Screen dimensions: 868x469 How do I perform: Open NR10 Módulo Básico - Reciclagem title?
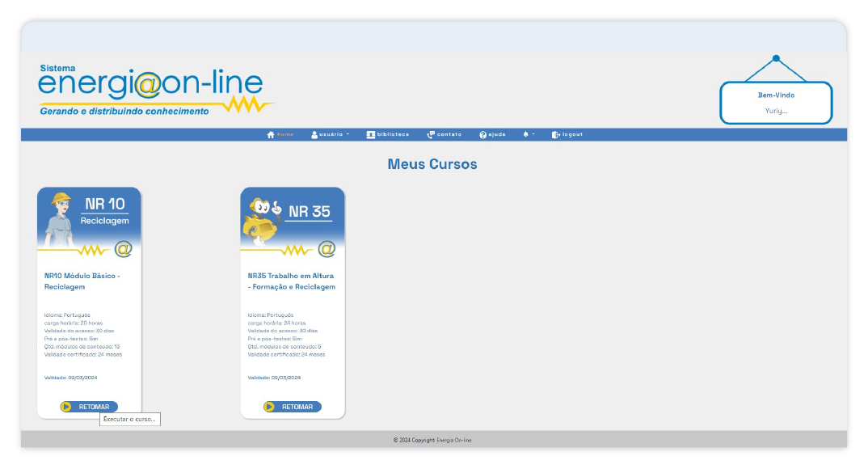coord(82,281)
